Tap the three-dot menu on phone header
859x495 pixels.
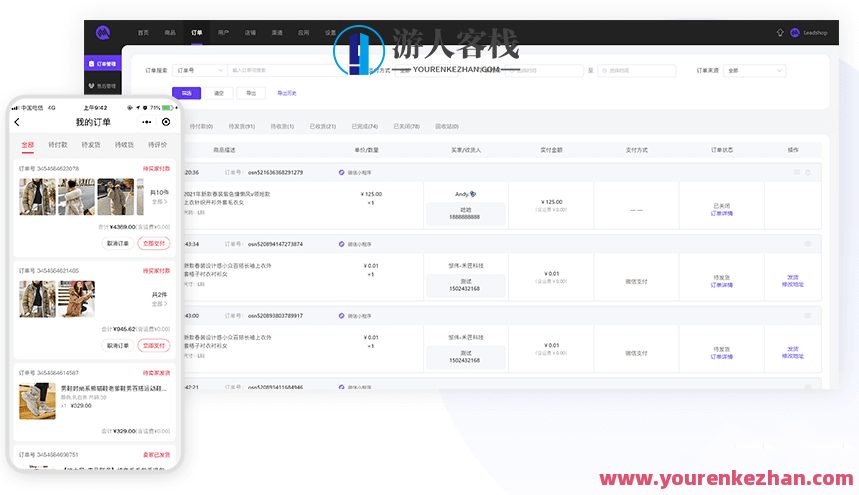click(146, 122)
